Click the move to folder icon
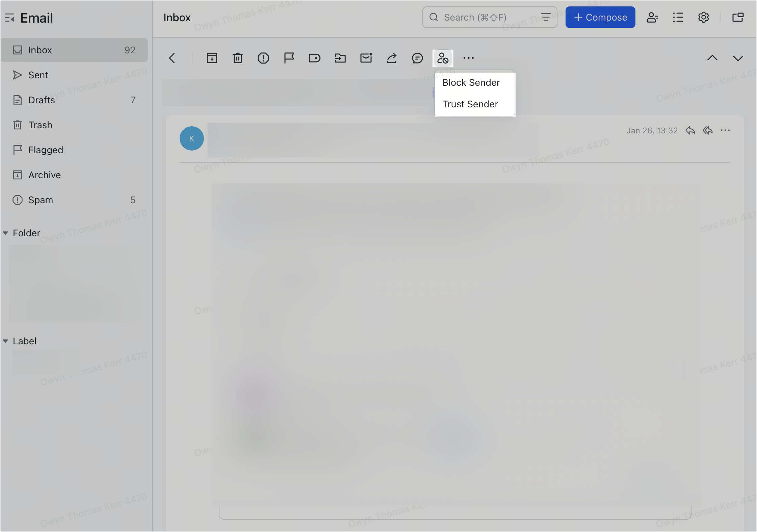 point(340,58)
